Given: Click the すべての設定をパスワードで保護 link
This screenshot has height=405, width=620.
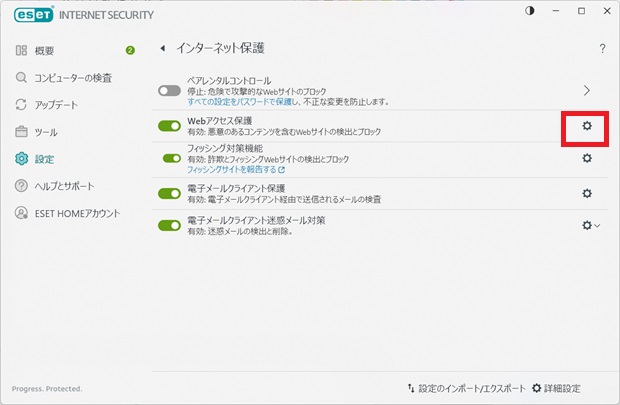Looking at the screenshot, I should tap(240, 102).
